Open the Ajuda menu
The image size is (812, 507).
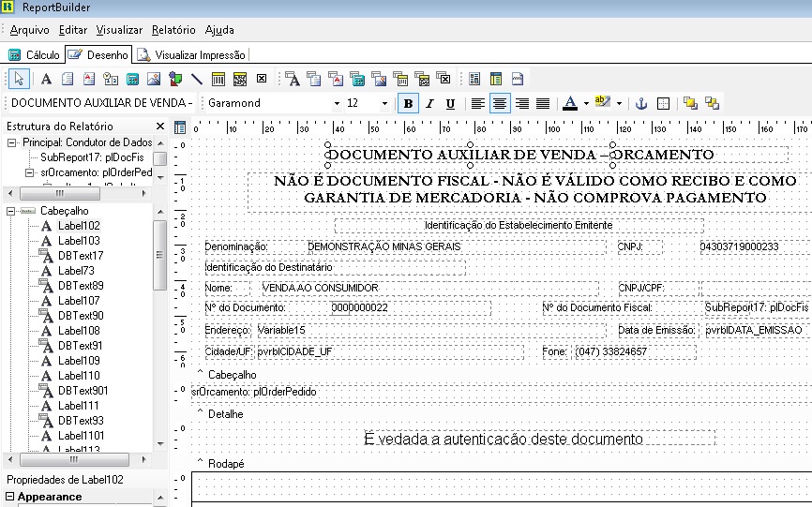pos(219,30)
